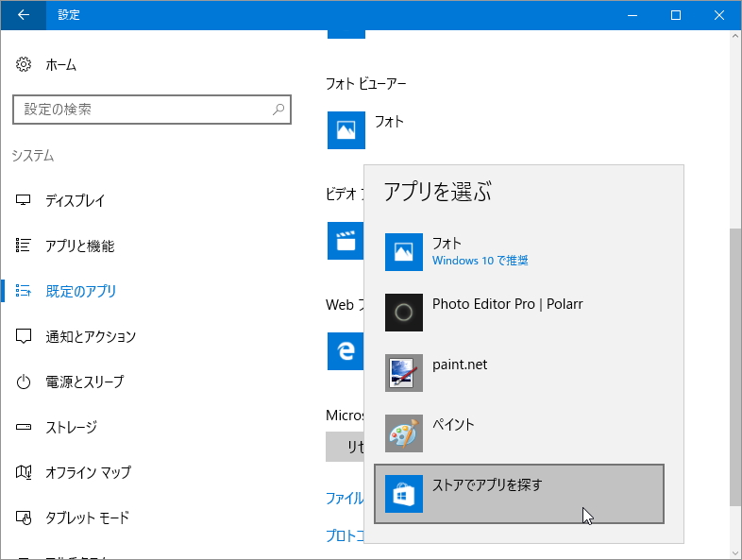This screenshot has height=560, width=742.
Task: Click ストアでアプリを探す button
Action: [x=519, y=494]
